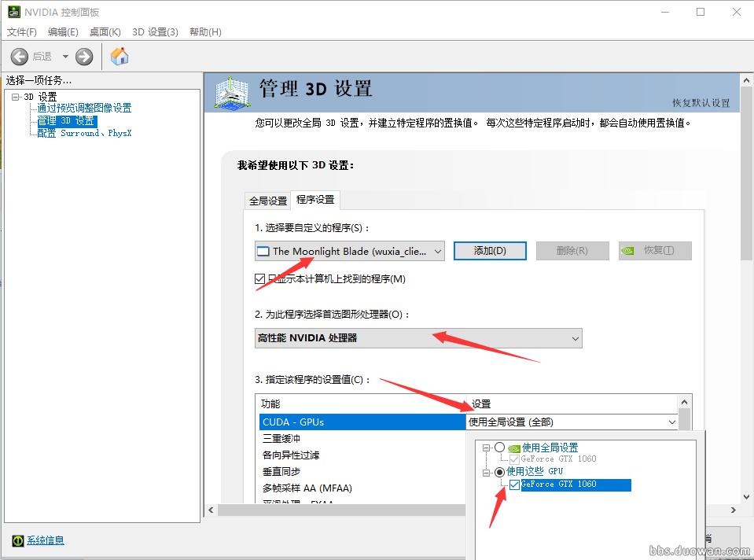754x560 pixels.
Task: Open The Moonlight Blade program dropdown
Action: click(350, 251)
